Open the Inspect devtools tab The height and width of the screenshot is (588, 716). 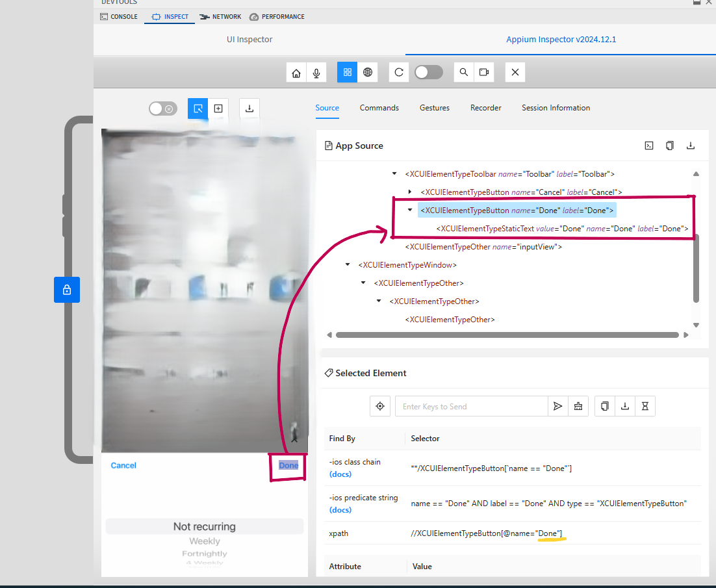click(170, 17)
